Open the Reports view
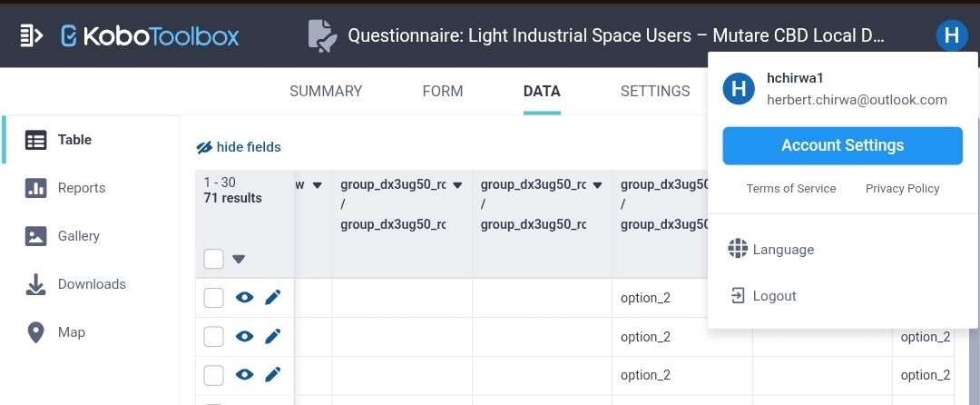 point(81,188)
